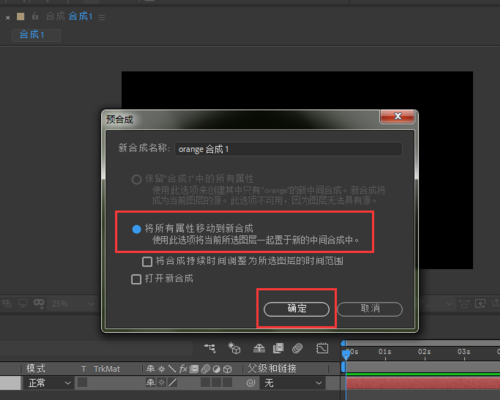Toggle the preserve transparency box in the layer row
The width and height of the screenshot is (500, 400).
tap(82, 382)
